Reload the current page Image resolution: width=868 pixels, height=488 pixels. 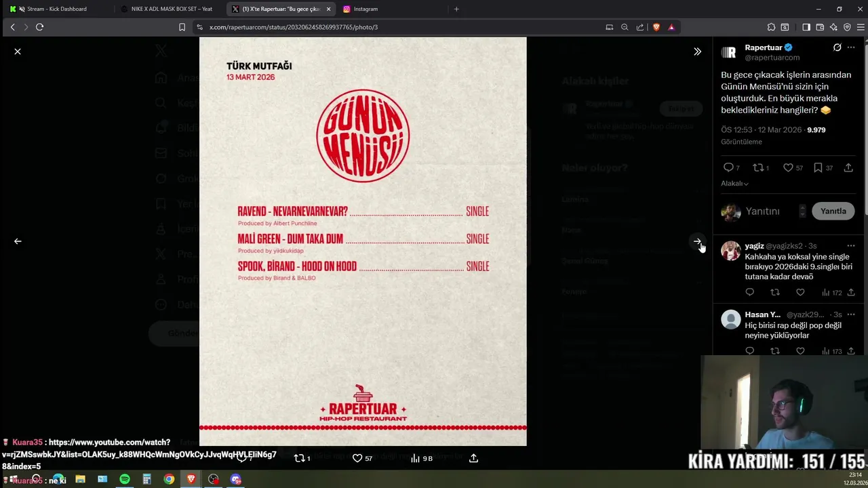coord(39,27)
